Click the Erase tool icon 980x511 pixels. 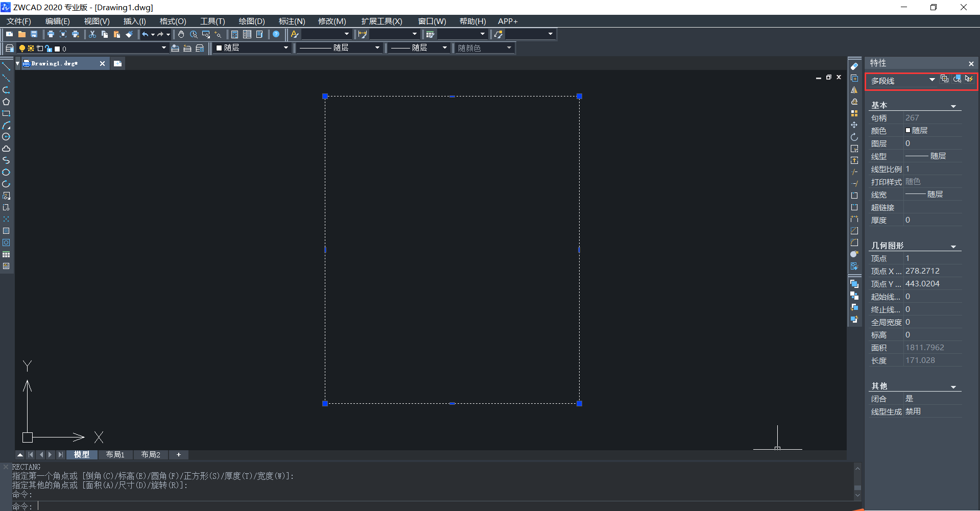tap(854, 66)
